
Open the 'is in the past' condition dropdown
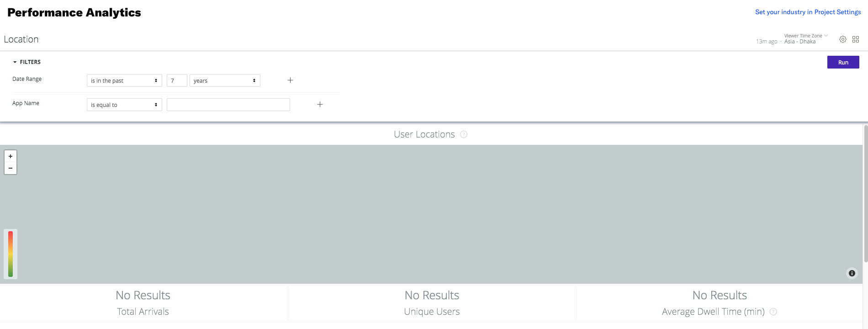[x=124, y=80]
